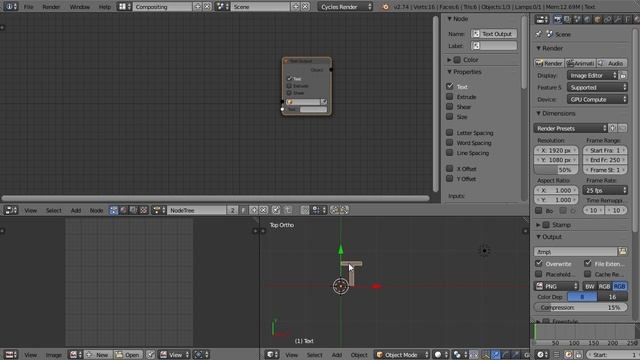Toggle the Overwrite output checkbox
The height and width of the screenshot is (360, 640).
coord(539,264)
